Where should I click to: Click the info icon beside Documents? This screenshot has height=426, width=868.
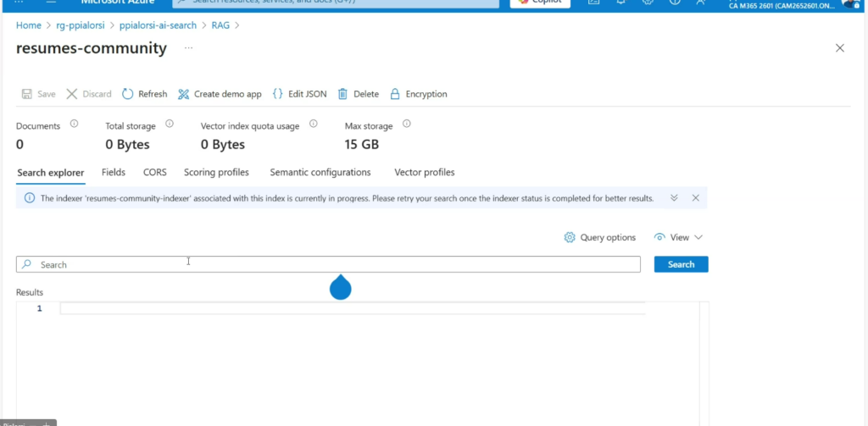pos(74,124)
